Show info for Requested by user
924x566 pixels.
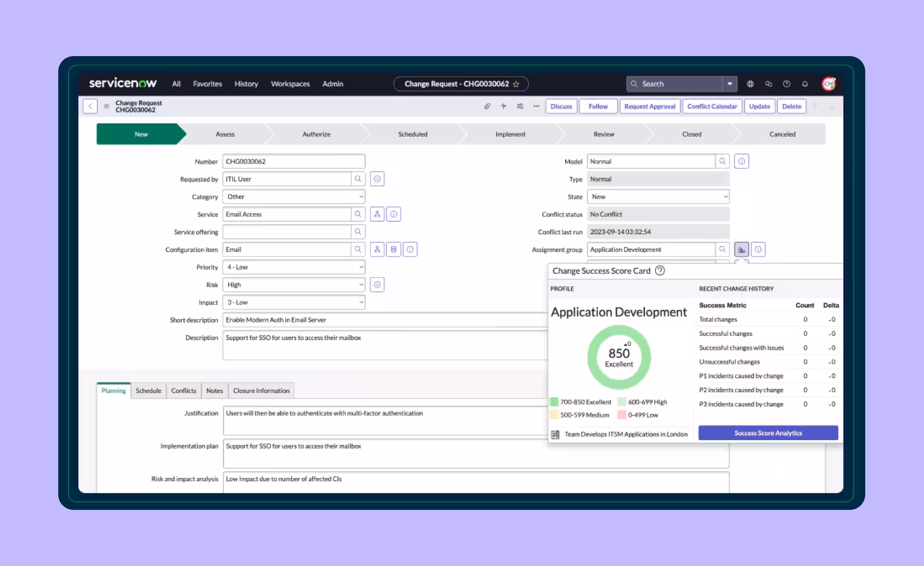(x=377, y=179)
